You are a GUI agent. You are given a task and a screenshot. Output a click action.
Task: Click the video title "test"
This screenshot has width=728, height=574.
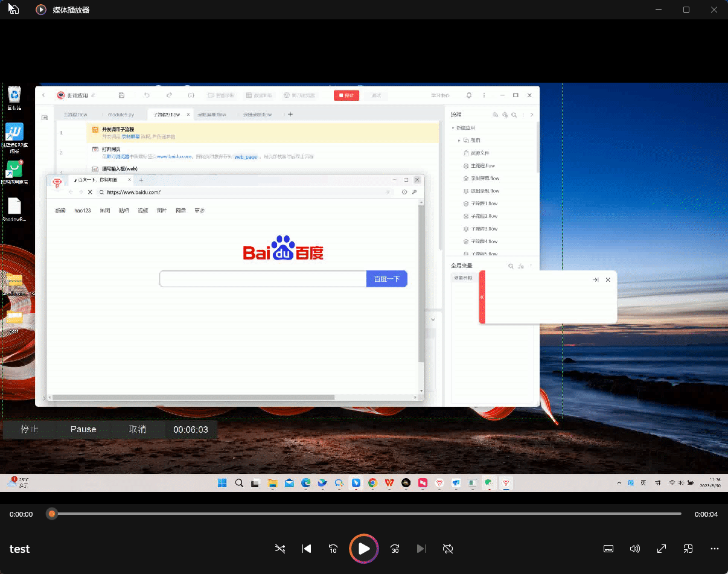[x=19, y=549]
